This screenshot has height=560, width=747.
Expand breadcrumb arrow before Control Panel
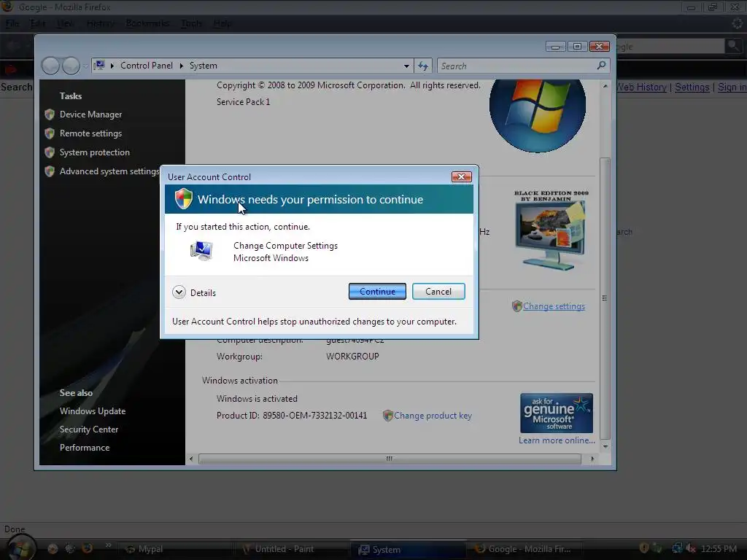coord(112,66)
